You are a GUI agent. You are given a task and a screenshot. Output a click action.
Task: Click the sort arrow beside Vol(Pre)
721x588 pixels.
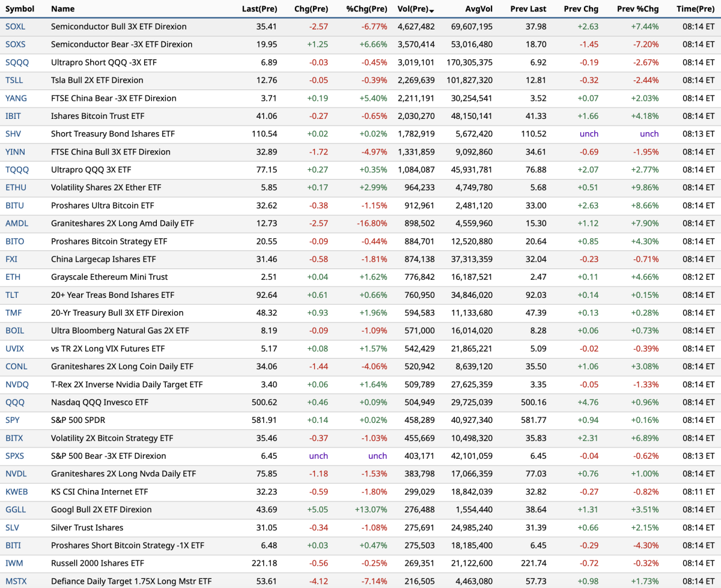click(432, 10)
